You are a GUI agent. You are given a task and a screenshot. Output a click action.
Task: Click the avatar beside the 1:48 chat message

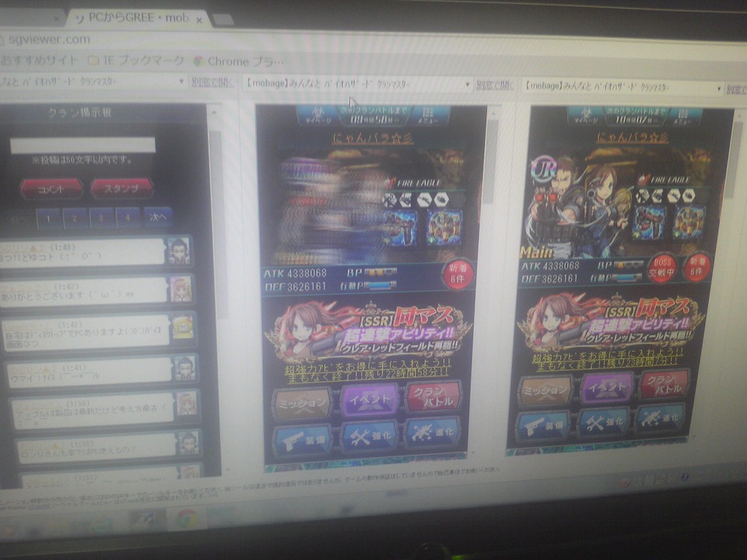click(x=179, y=250)
